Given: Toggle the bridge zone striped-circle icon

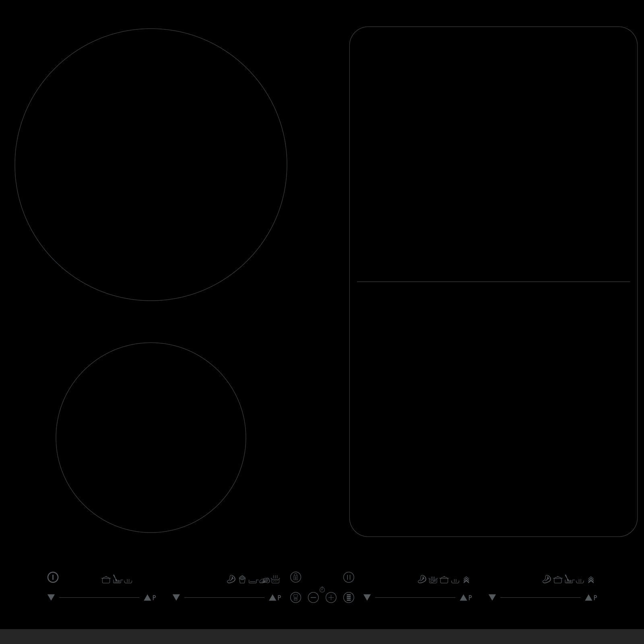Looking at the screenshot, I should coord(349,597).
